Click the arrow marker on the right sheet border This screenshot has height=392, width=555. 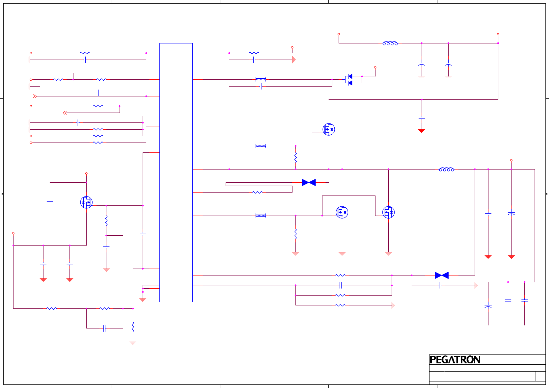[x=547, y=194]
